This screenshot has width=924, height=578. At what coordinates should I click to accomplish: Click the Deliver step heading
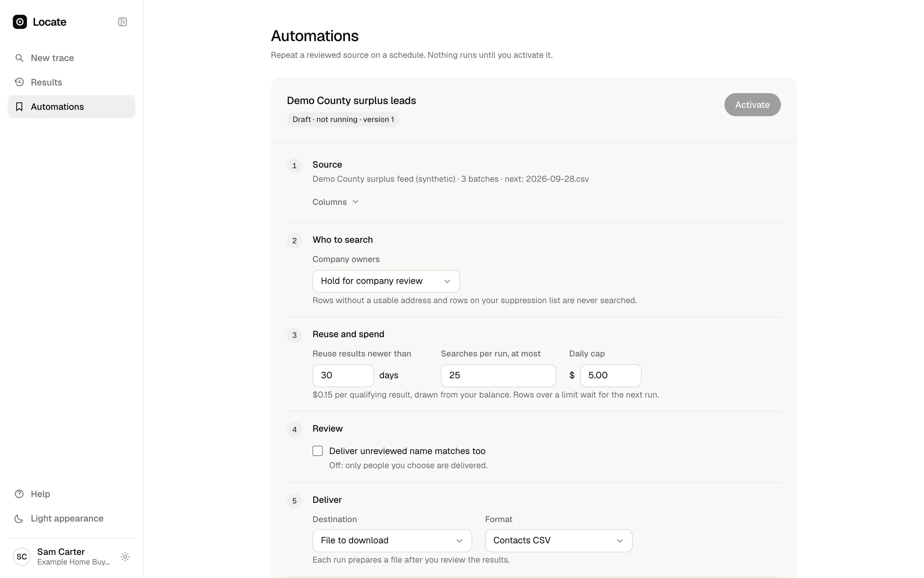[x=327, y=500]
